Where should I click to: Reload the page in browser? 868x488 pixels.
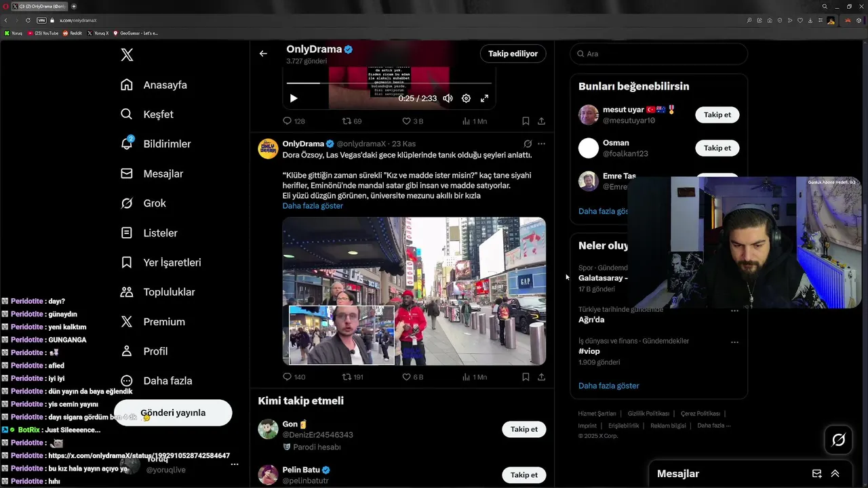pyautogui.click(x=28, y=20)
